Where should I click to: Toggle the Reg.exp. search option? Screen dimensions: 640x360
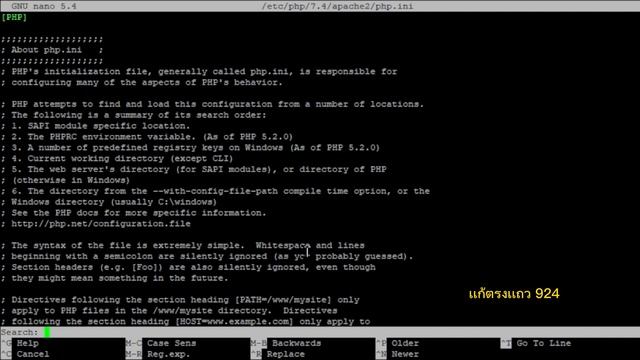pos(158,354)
